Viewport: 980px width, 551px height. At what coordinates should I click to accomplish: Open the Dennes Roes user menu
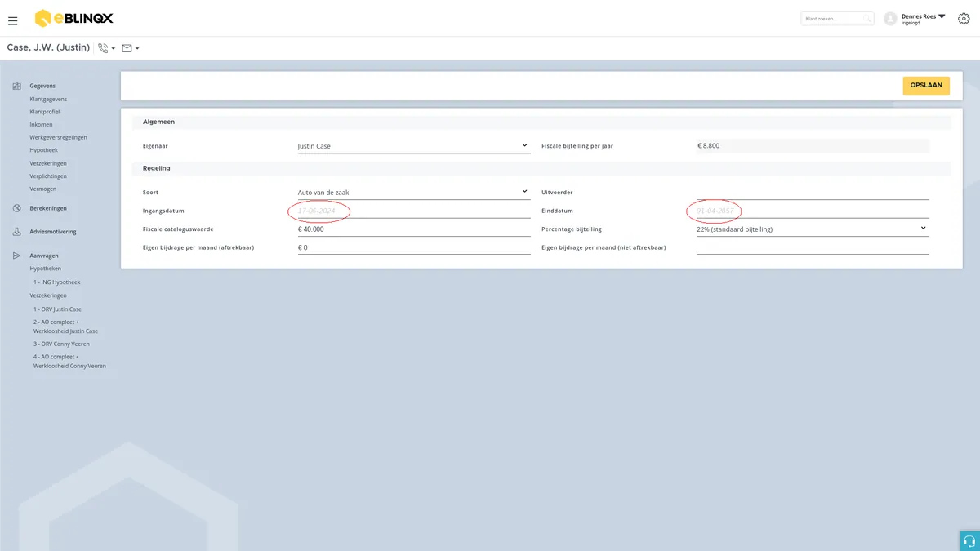pyautogui.click(x=923, y=18)
